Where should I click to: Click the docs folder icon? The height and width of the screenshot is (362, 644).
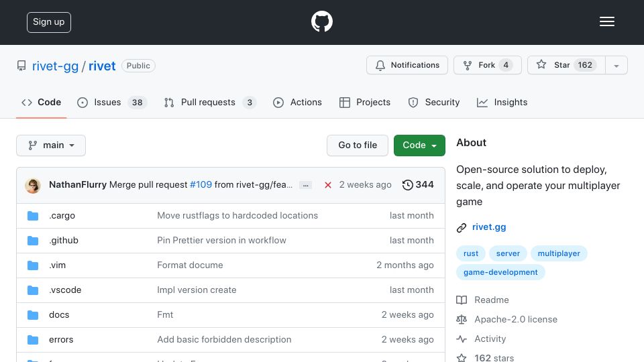tap(33, 315)
